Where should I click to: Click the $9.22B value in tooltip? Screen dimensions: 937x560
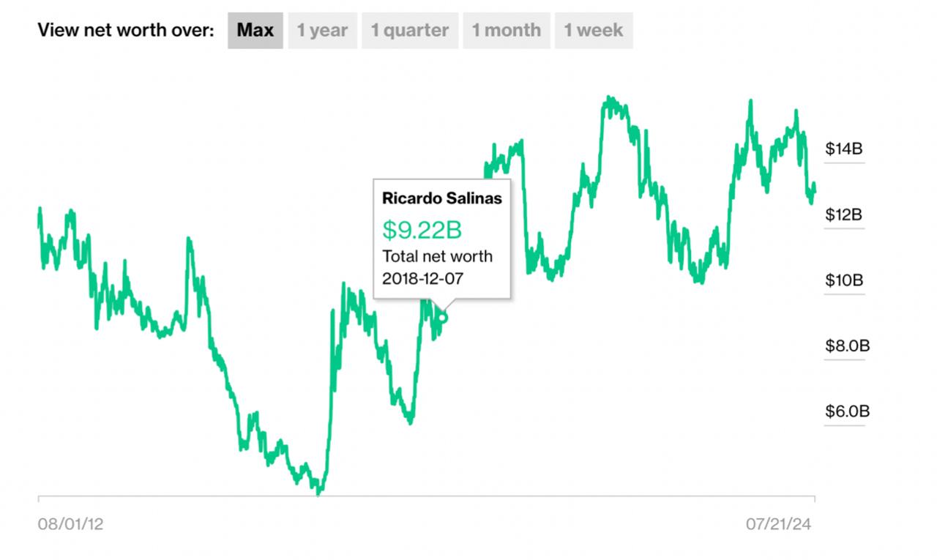click(x=422, y=231)
